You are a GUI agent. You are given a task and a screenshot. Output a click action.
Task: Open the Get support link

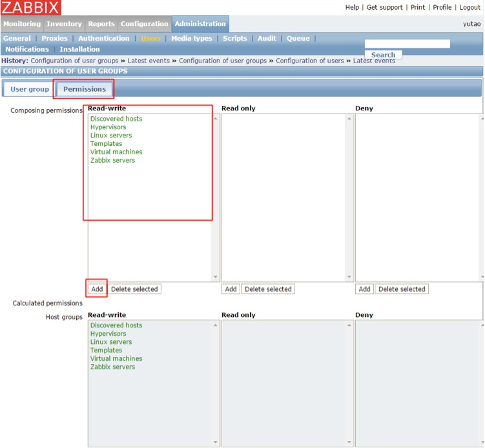coord(384,7)
